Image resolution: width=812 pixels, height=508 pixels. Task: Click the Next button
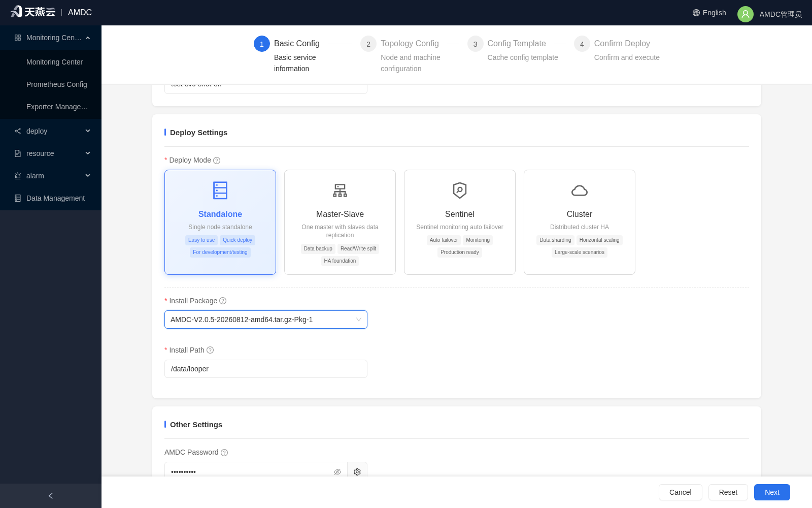[x=772, y=492]
